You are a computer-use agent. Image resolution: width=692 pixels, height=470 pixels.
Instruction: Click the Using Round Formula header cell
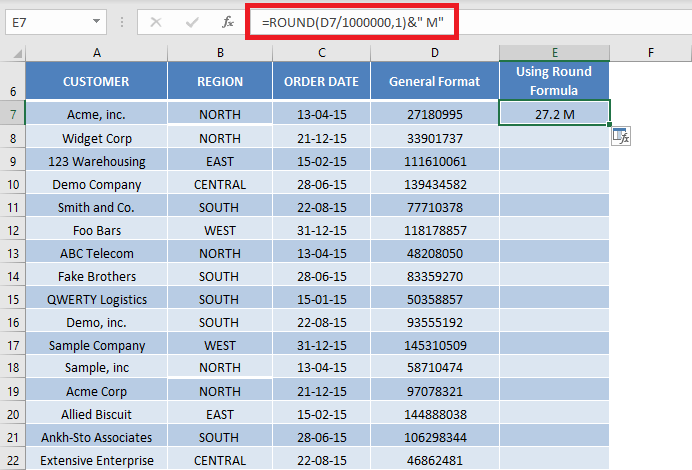(554, 81)
